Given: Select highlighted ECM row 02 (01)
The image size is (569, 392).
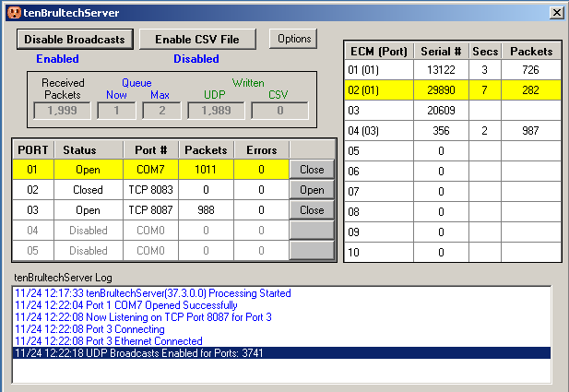Looking at the screenshot, I should (453, 90).
